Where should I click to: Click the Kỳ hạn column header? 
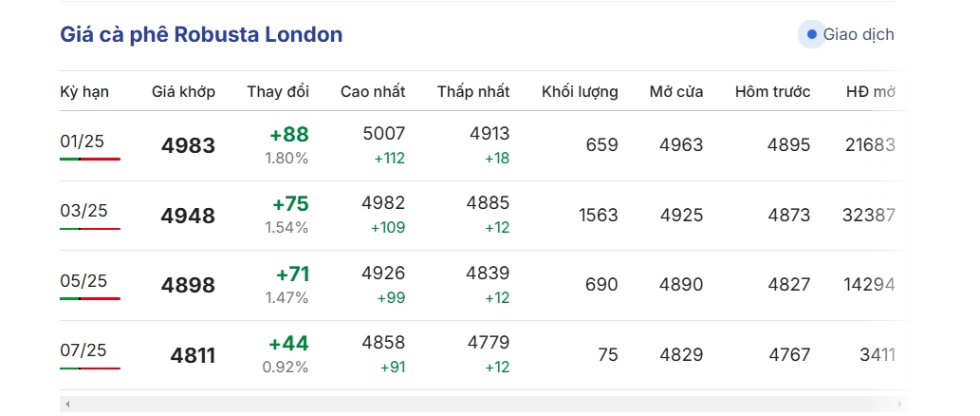(x=84, y=92)
